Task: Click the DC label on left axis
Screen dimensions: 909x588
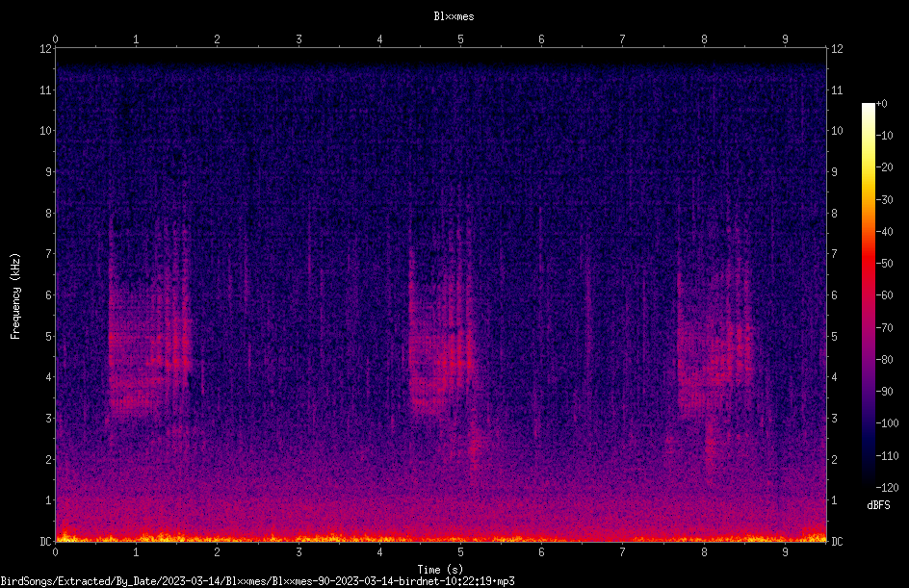Action: click(x=45, y=541)
